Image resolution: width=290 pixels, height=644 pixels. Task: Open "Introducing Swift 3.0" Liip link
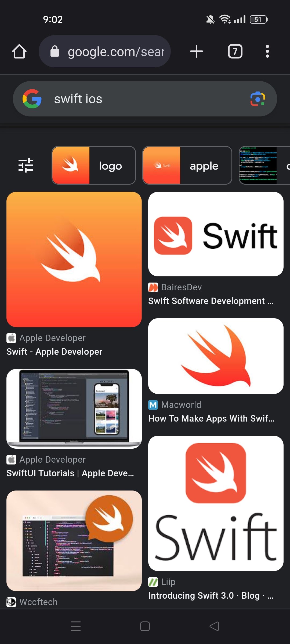click(211, 596)
